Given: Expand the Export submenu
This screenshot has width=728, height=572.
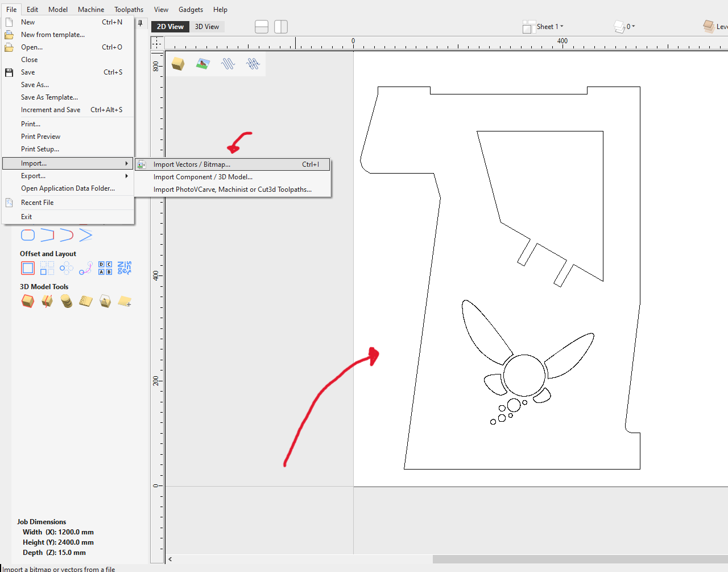Looking at the screenshot, I should tap(68, 176).
